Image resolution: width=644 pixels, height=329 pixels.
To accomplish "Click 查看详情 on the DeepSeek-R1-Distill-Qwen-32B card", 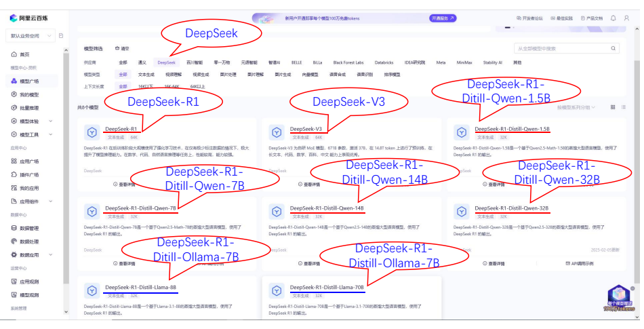I will [x=494, y=263].
